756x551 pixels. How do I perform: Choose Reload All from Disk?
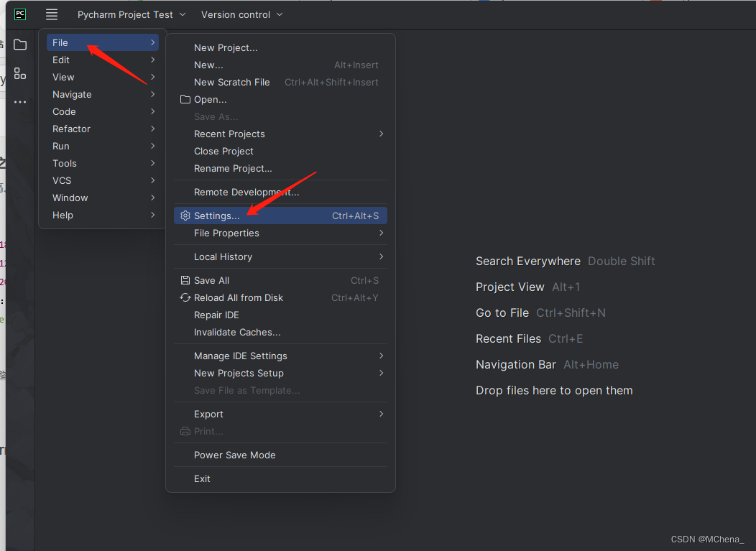coord(280,297)
